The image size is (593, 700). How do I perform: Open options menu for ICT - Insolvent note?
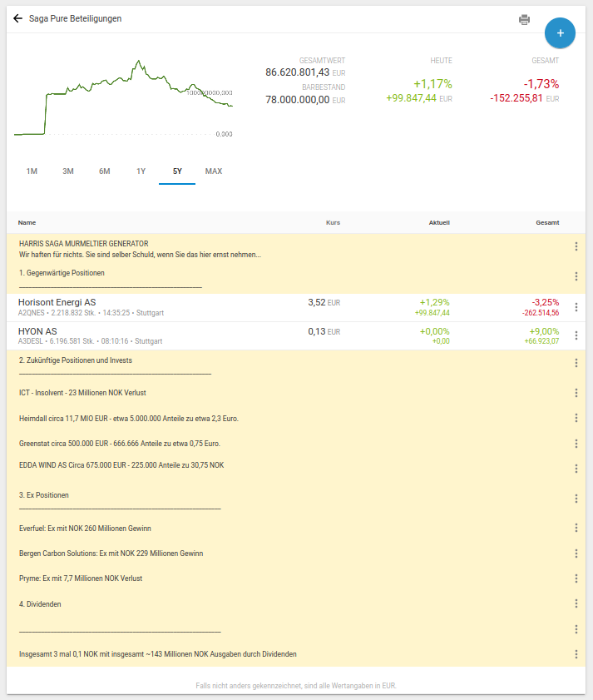pos(576,393)
